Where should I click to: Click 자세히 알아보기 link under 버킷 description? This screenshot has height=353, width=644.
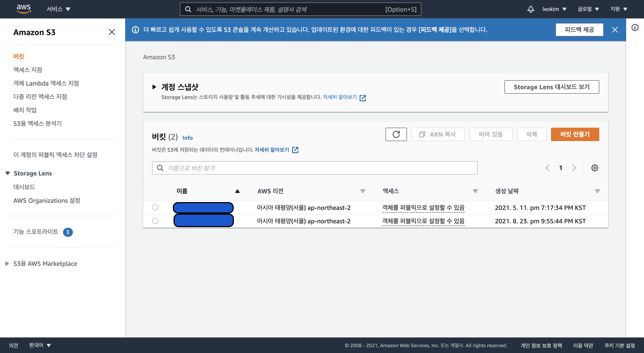272,150
